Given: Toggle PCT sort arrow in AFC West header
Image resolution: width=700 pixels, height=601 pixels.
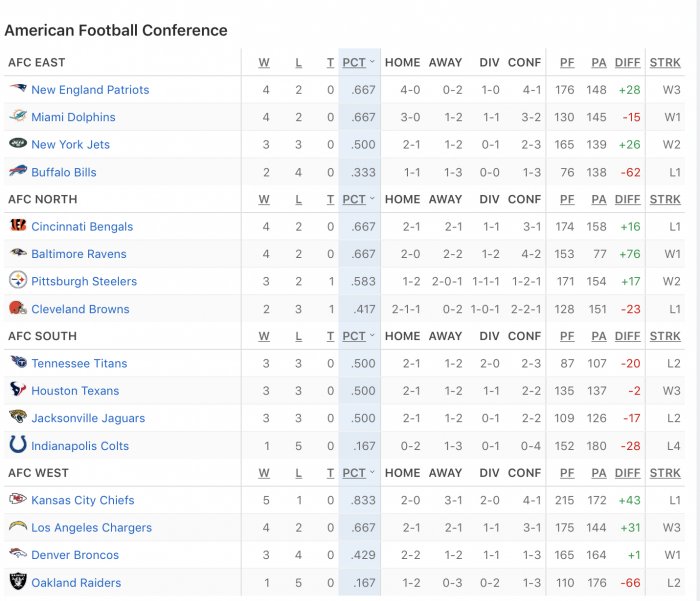Looking at the screenshot, I should (x=372, y=472).
